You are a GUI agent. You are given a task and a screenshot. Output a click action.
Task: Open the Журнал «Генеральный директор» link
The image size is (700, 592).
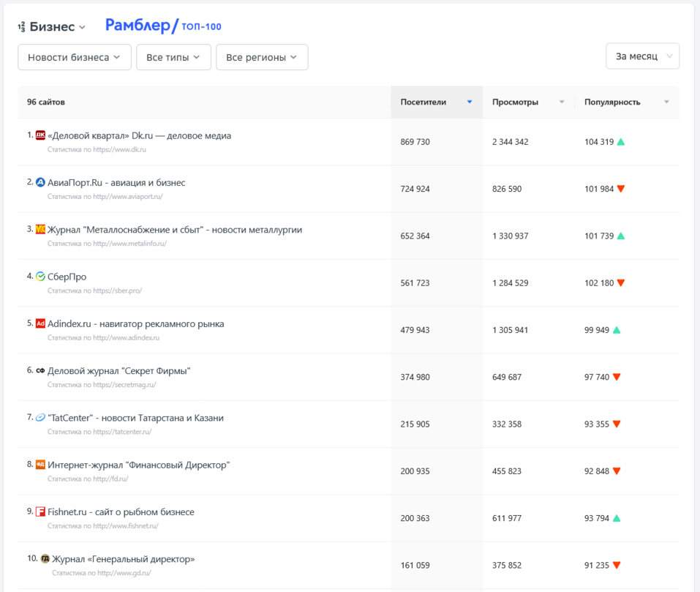(x=123, y=559)
